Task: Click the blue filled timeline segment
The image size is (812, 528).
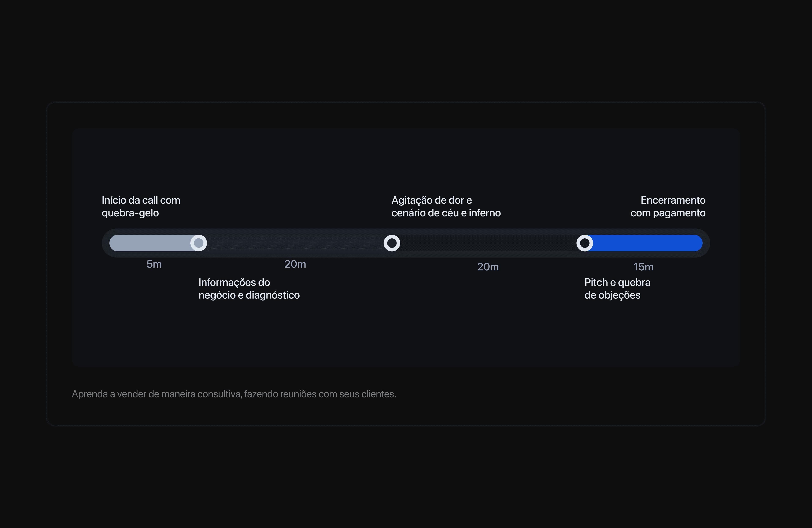Action: pyautogui.click(x=645, y=243)
